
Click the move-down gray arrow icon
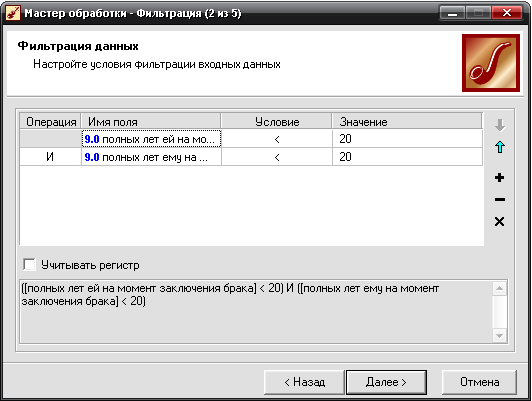coord(500,125)
